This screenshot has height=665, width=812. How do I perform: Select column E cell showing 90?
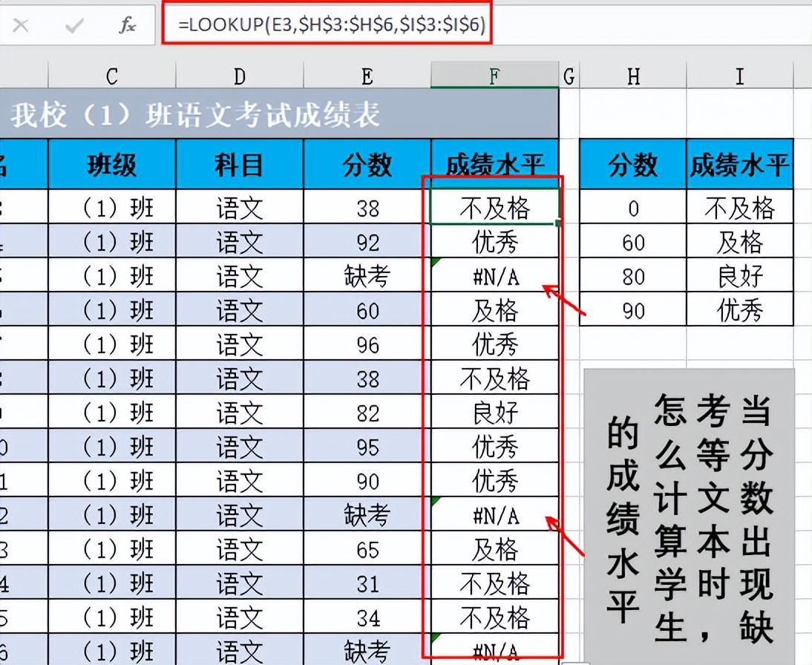[367, 481]
